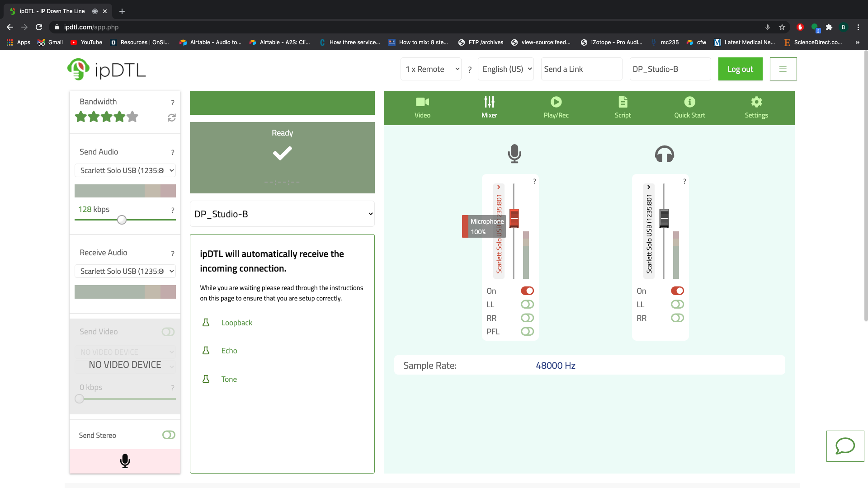Screen dimensions: 868x488
Task: Enable Send Stereo toggle
Action: (x=169, y=434)
